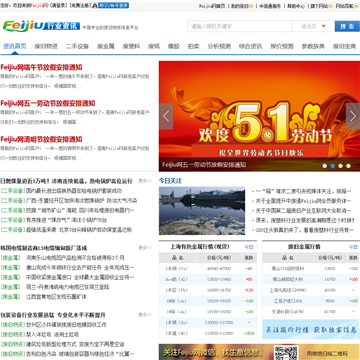Click the 1#铅 (Pb) row in the metals table

point(208,290)
